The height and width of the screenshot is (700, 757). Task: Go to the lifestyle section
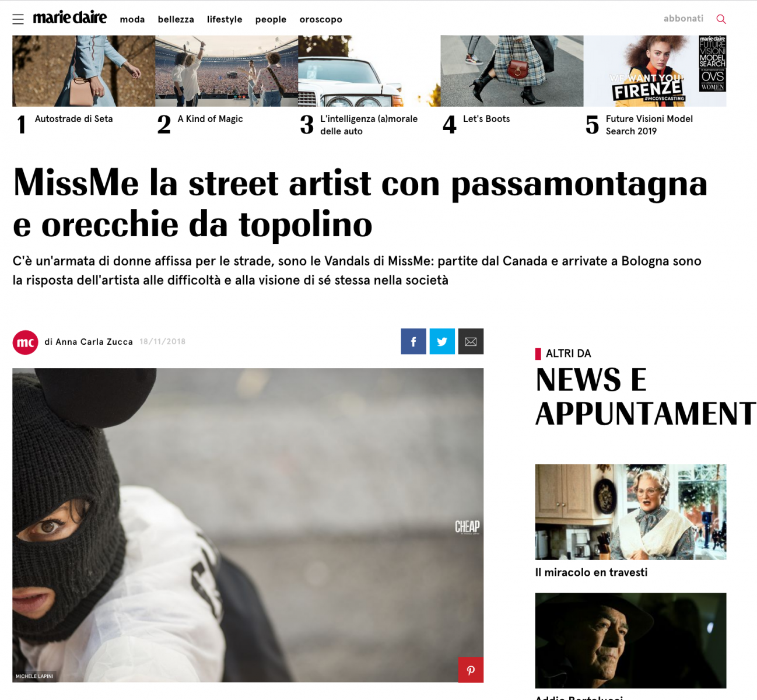click(x=225, y=19)
